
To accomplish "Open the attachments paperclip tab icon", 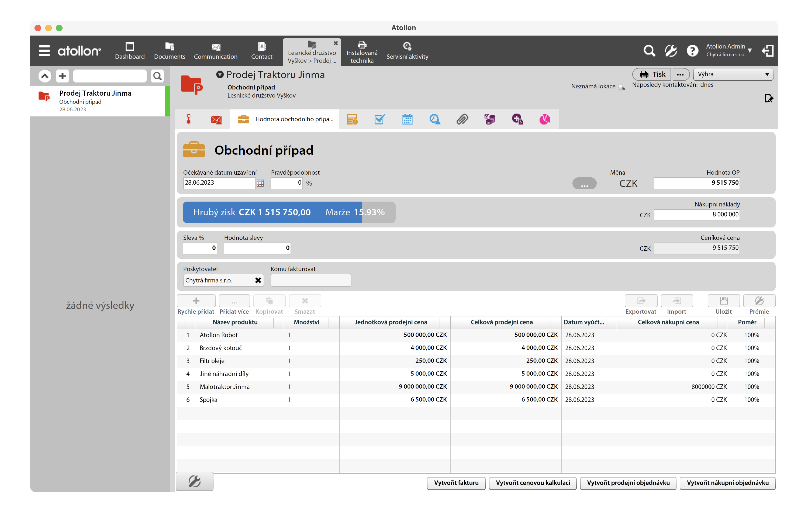I will [462, 119].
